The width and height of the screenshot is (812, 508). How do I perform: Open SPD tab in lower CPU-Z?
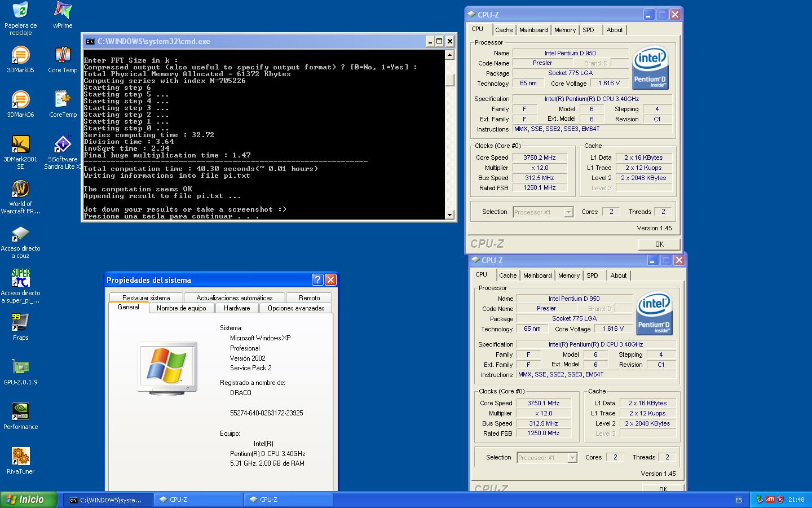tap(593, 276)
